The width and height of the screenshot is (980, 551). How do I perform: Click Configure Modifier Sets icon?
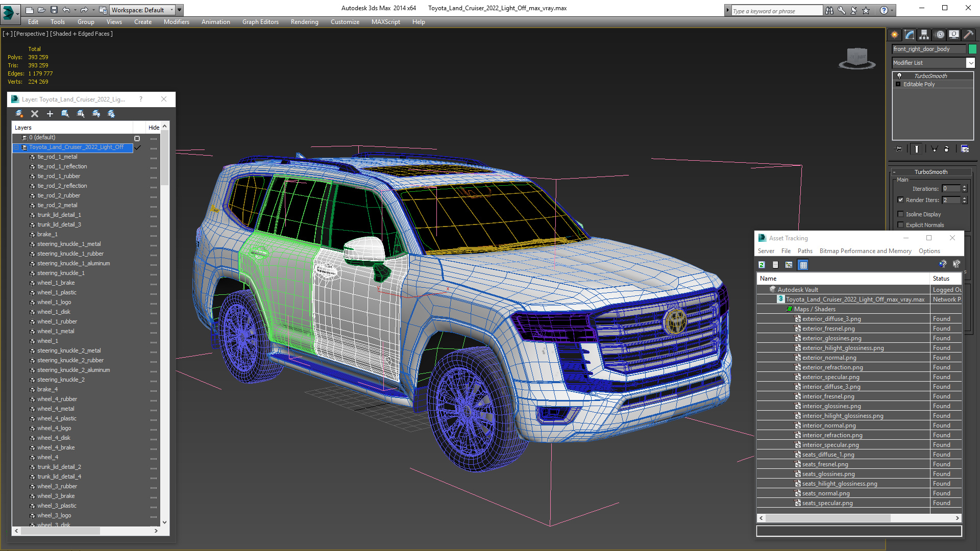point(965,149)
